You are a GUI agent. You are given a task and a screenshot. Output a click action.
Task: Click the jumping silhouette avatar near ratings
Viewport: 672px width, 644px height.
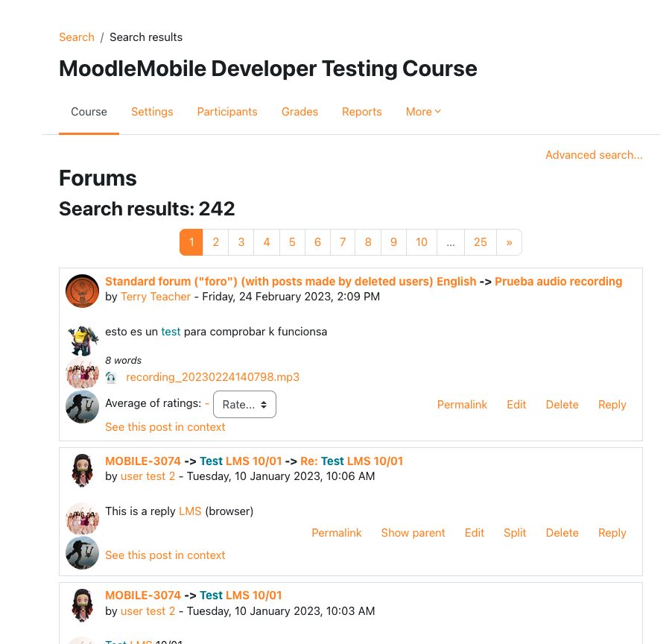pyautogui.click(x=82, y=406)
